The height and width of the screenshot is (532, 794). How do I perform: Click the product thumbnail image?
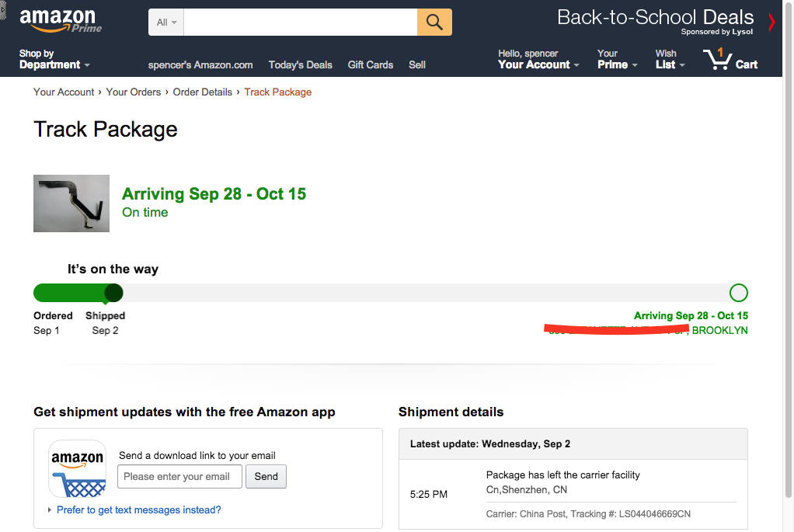coord(71,203)
